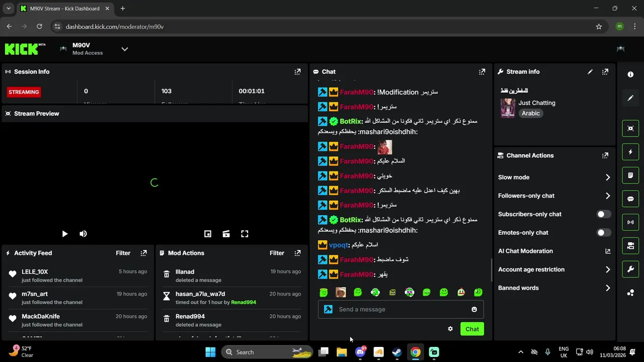
Task: Open the info icon in right sidebar
Action: pos(630,74)
